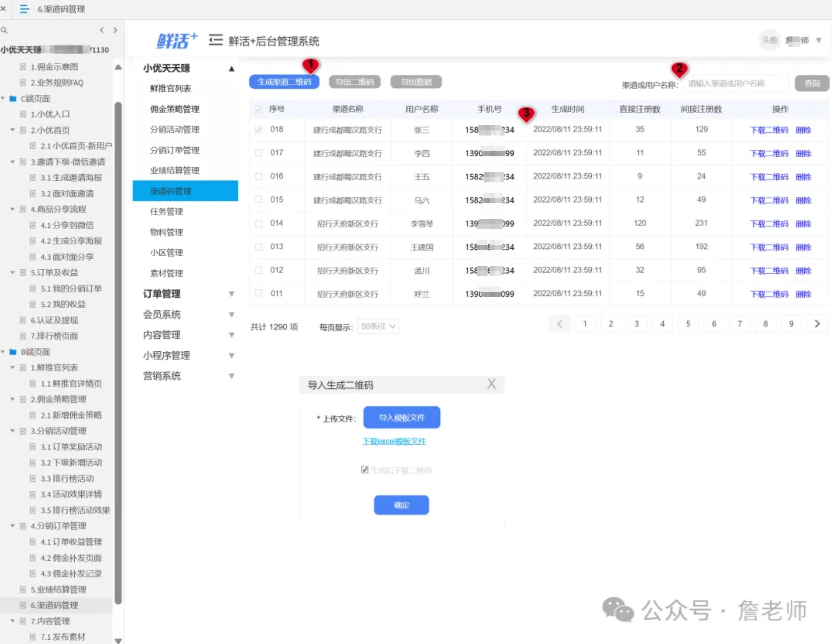Select 佣金策略管理 in the left menu
This screenshot has height=644, width=832.
pos(176,109)
